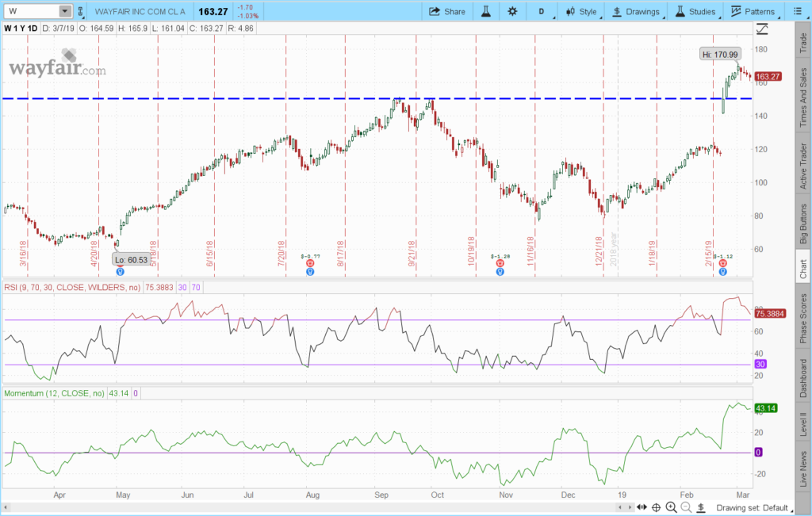
Task: Click the symbol link chain icon
Action: pyautogui.click(x=80, y=11)
